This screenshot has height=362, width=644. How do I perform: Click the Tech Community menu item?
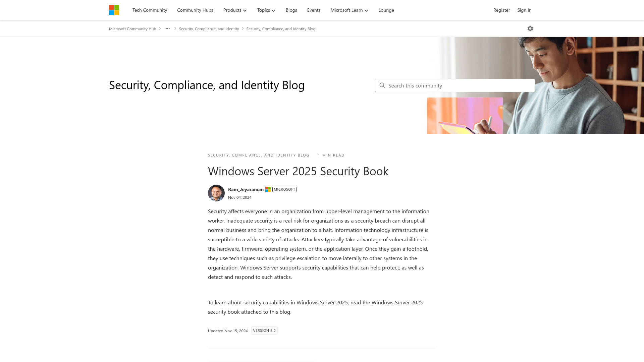150,10
